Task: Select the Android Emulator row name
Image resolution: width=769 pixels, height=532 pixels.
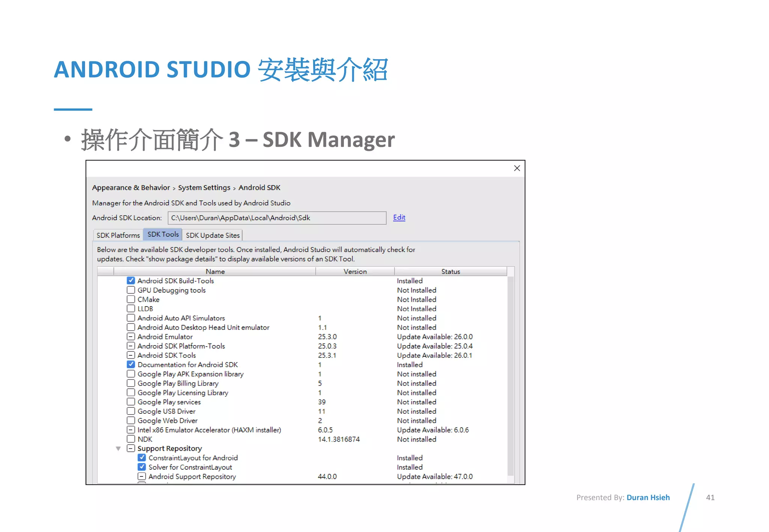Action: (165, 337)
